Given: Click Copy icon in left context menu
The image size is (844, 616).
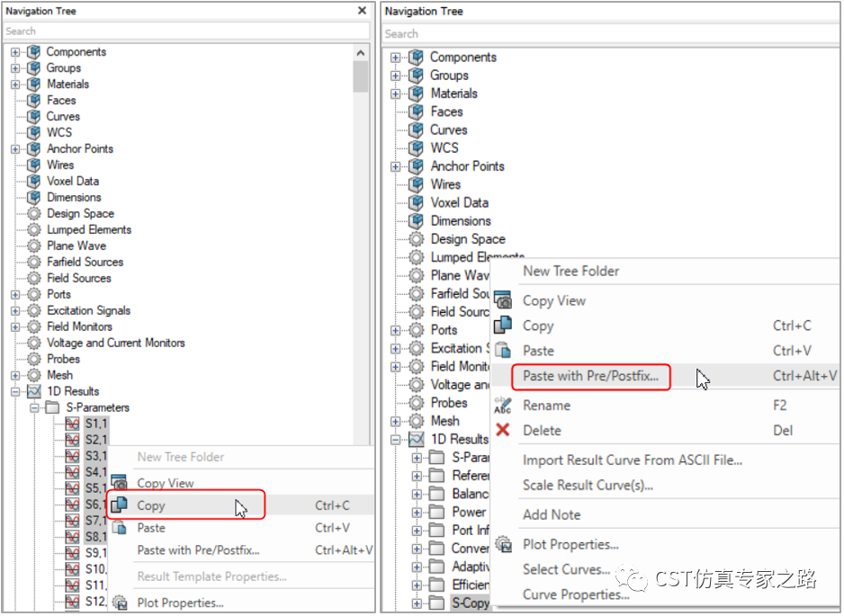Looking at the screenshot, I should (x=119, y=504).
